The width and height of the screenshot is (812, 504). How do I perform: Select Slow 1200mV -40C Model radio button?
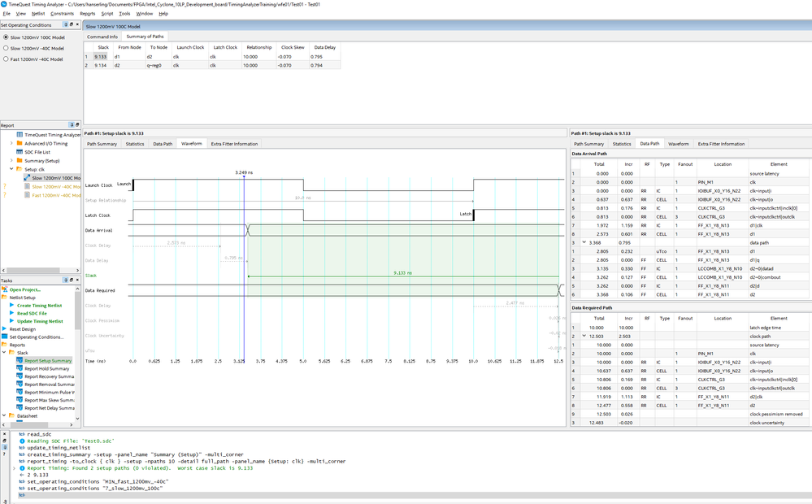pos(5,48)
